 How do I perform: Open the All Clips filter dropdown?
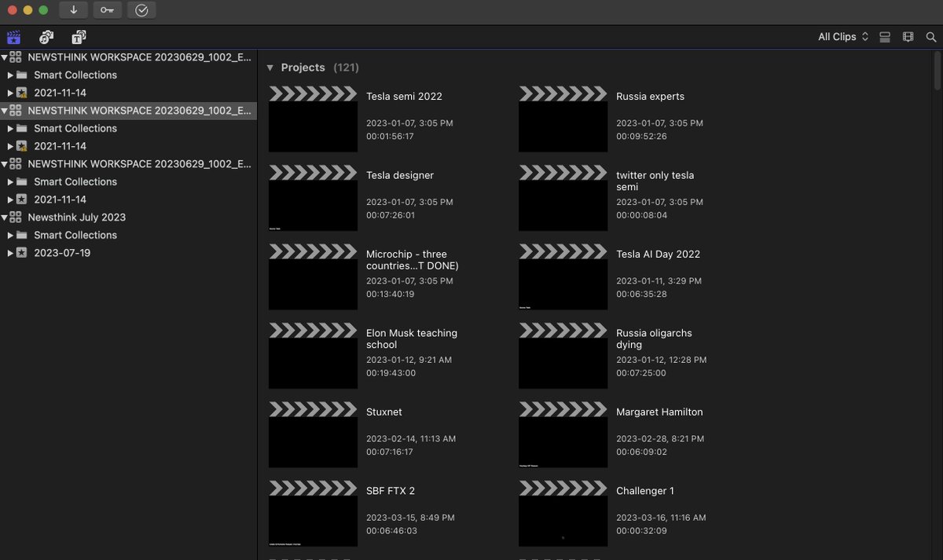[843, 37]
